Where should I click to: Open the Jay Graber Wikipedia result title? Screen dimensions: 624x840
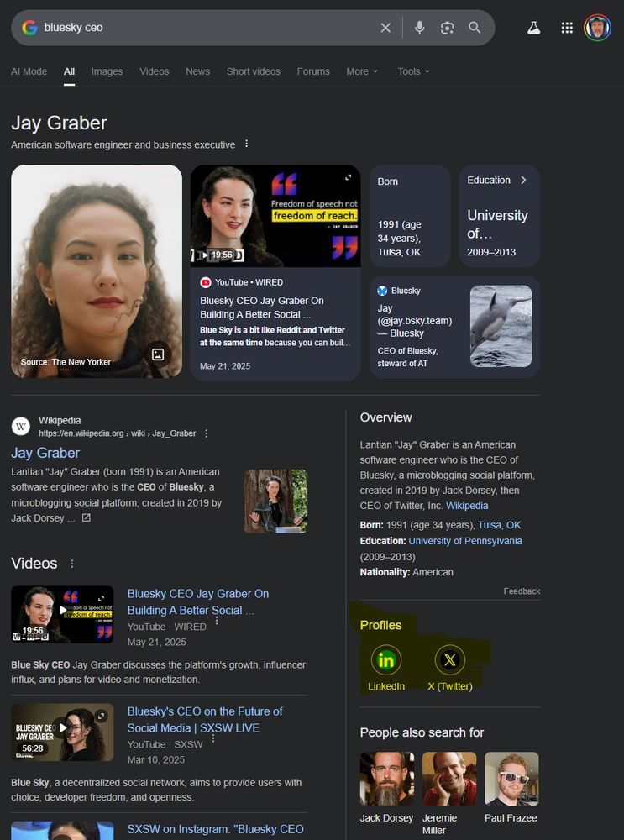coord(45,453)
